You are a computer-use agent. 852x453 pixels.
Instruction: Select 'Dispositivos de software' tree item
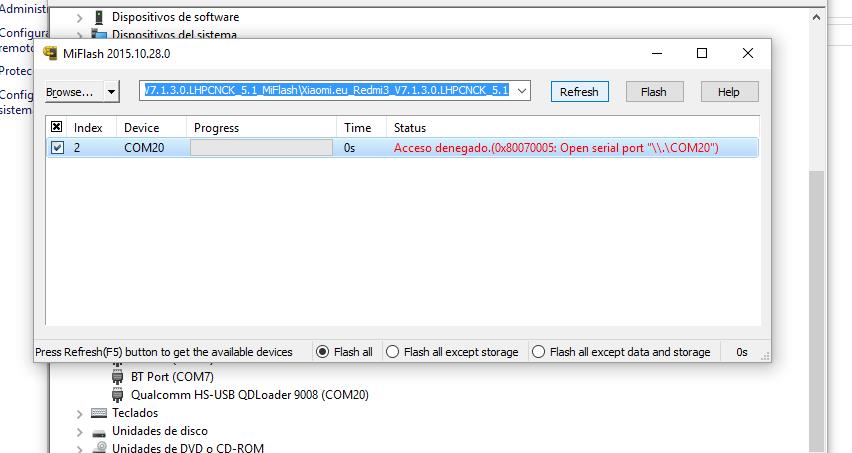176,17
